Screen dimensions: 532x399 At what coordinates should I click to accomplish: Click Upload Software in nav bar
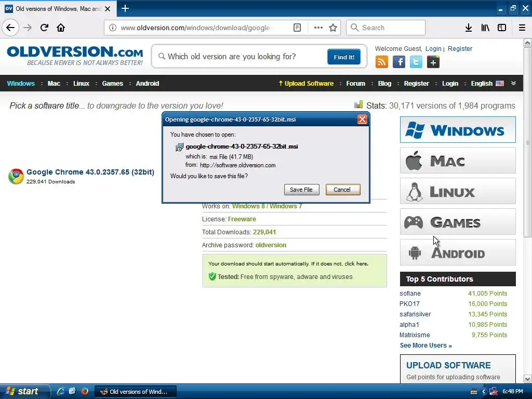[x=306, y=84]
